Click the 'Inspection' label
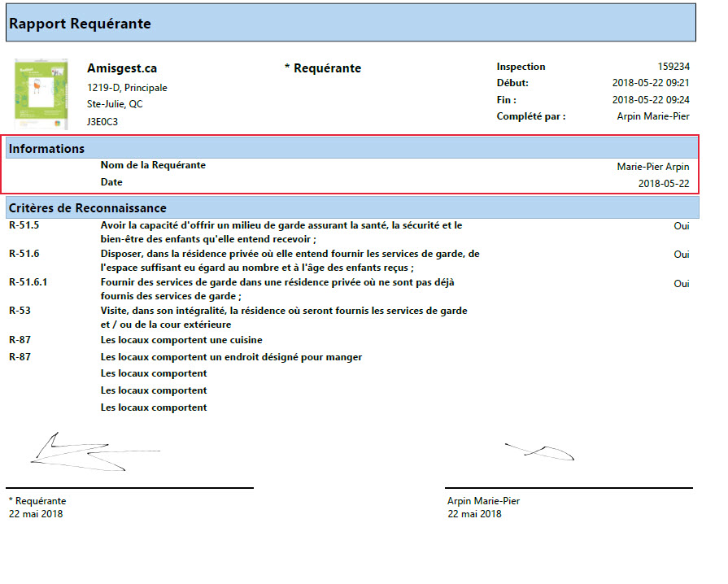The width and height of the screenshot is (728, 584). pyautogui.click(x=521, y=67)
